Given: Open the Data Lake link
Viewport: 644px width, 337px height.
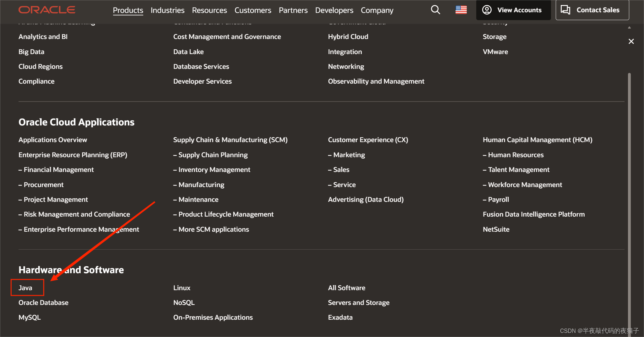Looking at the screenshot, I should (x=188, y=52).
